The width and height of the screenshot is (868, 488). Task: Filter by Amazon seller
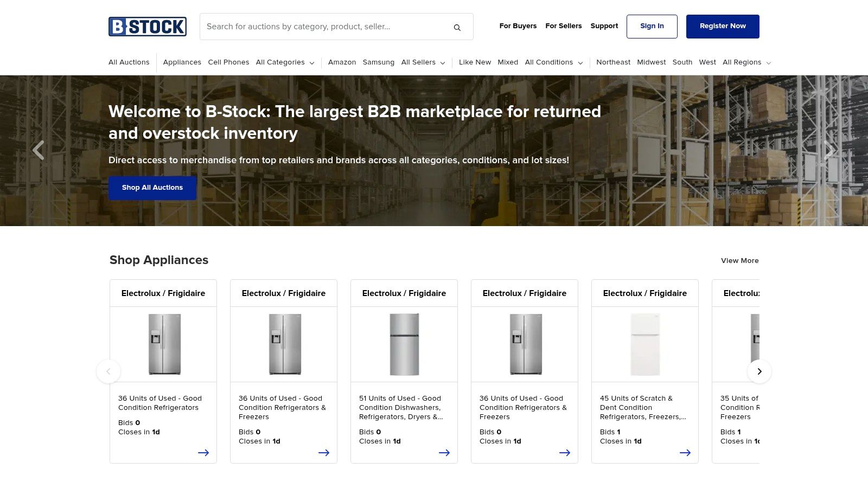(x=342, y=62)
